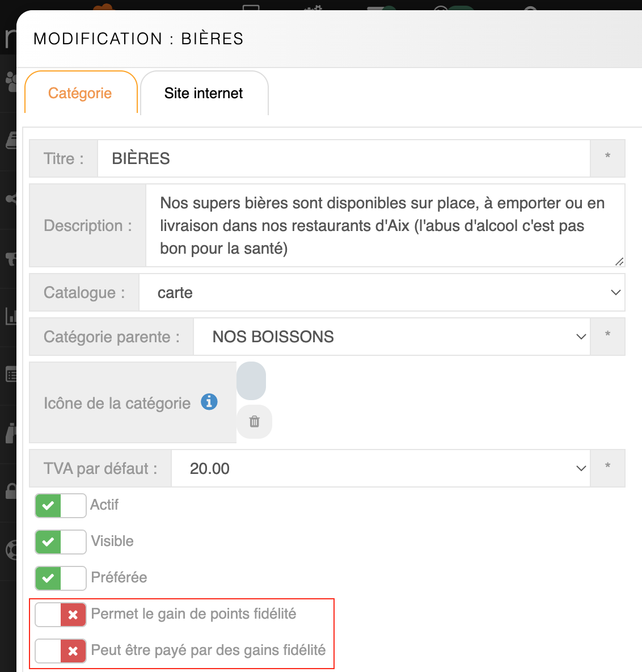This screenshot has width=642, height=672.
Task: Open the megaphone section in the sidebar
Action: (x=10, y=259)
